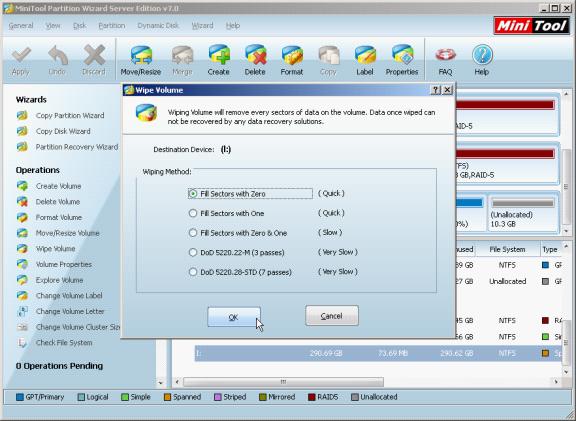The image size is (576, 421).
Task: Click the sidebar scroll down arrow
Action: 160,382
